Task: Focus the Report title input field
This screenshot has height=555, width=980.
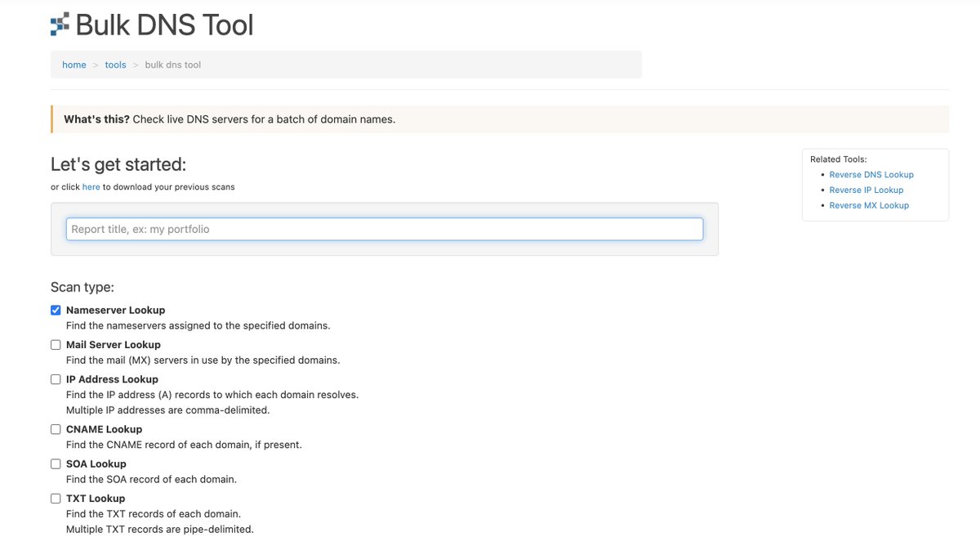Action: (384, 229)
